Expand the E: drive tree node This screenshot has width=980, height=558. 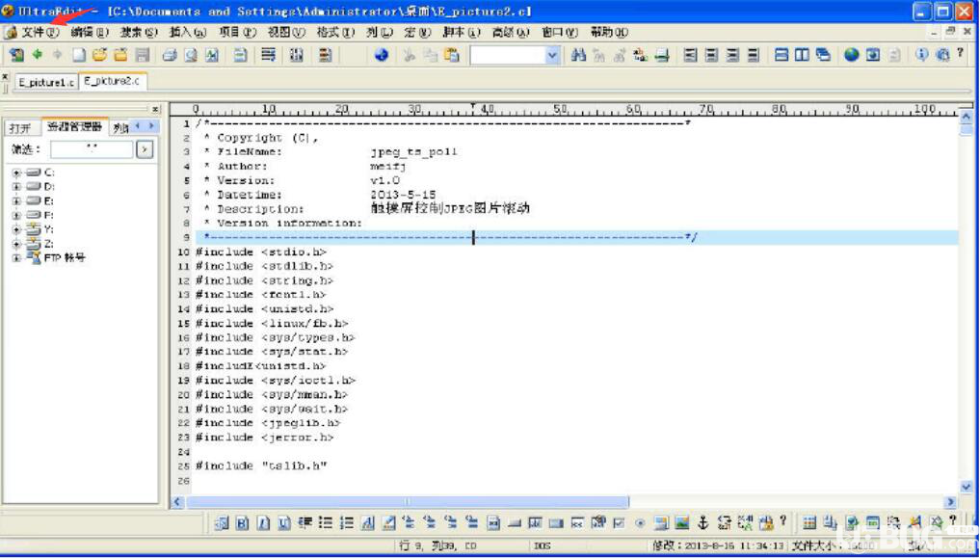coord(16,201)
